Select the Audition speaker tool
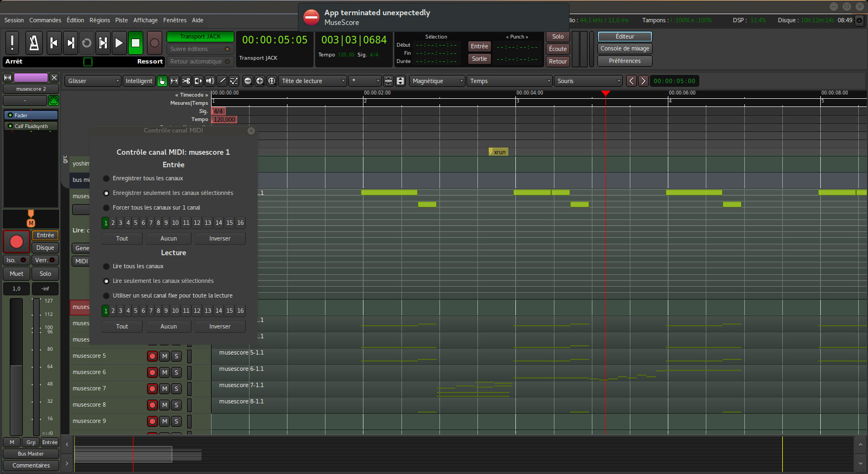Image resolution: width=868 pixels, height=474 pixels. point(210,81)
